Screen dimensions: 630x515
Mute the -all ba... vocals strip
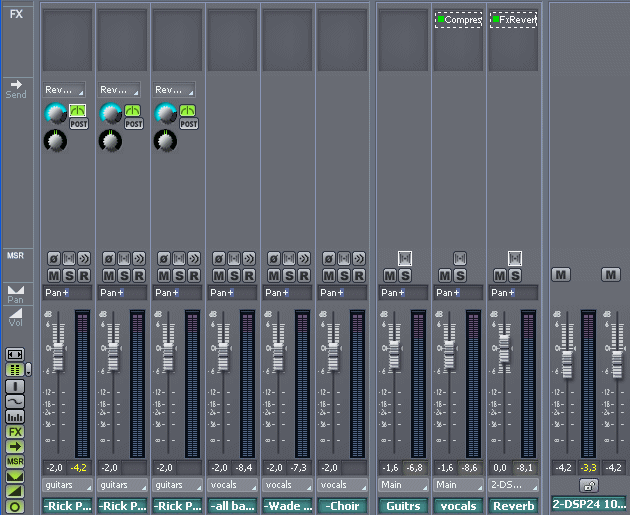219,276
